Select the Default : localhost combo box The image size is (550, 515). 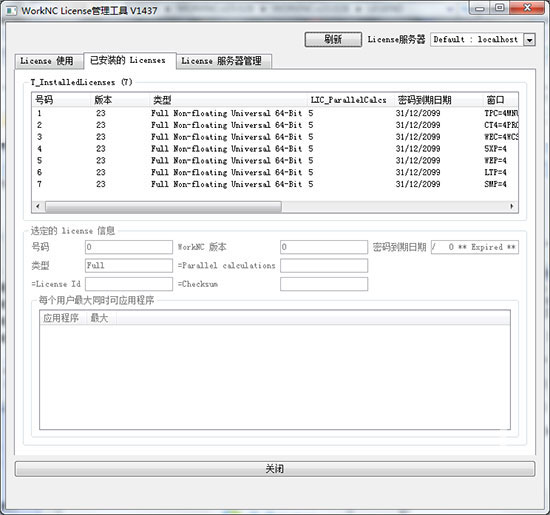click(482, 40)
